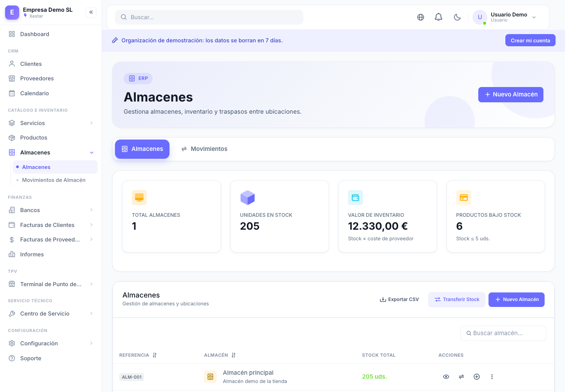Click the Terminal de Punto de Venta icon
Viewport: 565px width, 392px height.
click(x=12, y=284)
